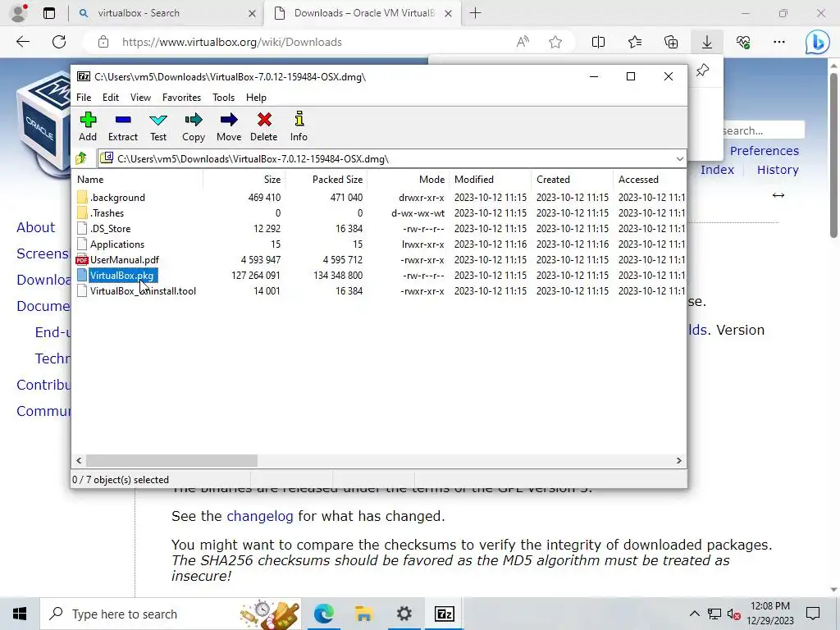Click the Edge downloads toolbar icon
This screenshot has height=630, width=840.
707,42
